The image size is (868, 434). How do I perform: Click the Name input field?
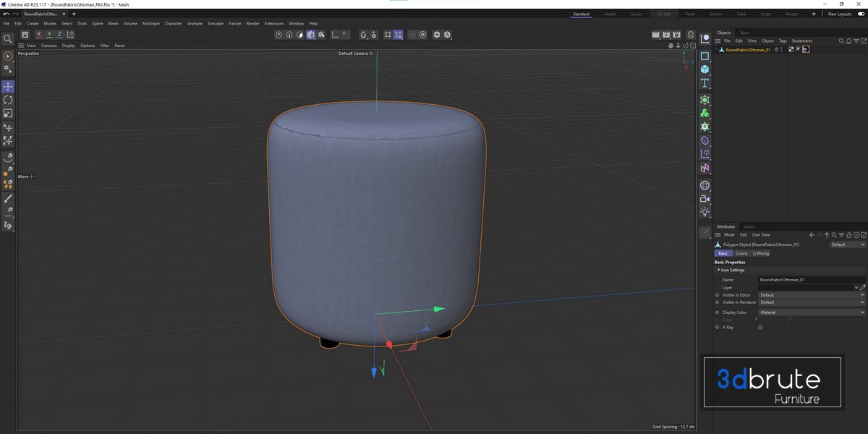tap(811, 279)
